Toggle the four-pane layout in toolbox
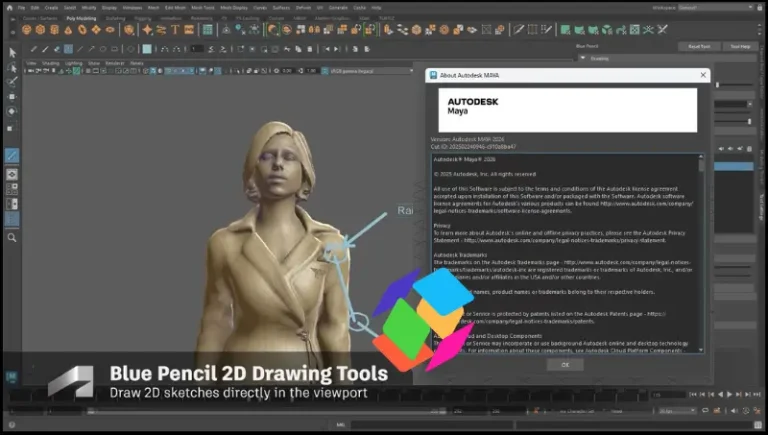The height and width of the screenshot is (435, 768). (x=12, y=189)
